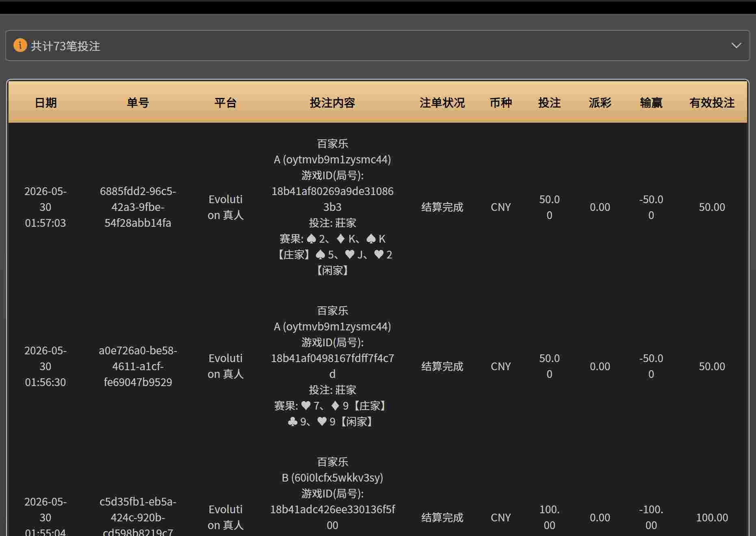Click bet amount 100.00 in 01:55:04 row
This screenshot has width=756, height=536.
[x=549, y=517]
